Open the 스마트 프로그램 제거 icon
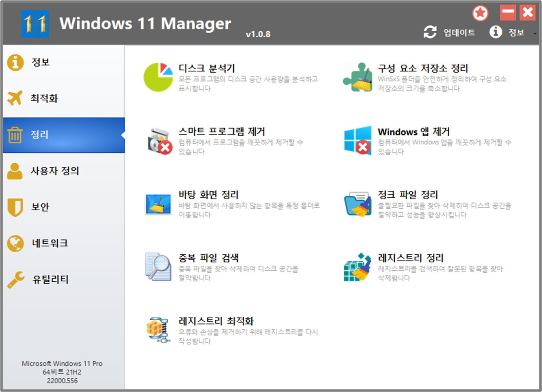 [159, 141]
